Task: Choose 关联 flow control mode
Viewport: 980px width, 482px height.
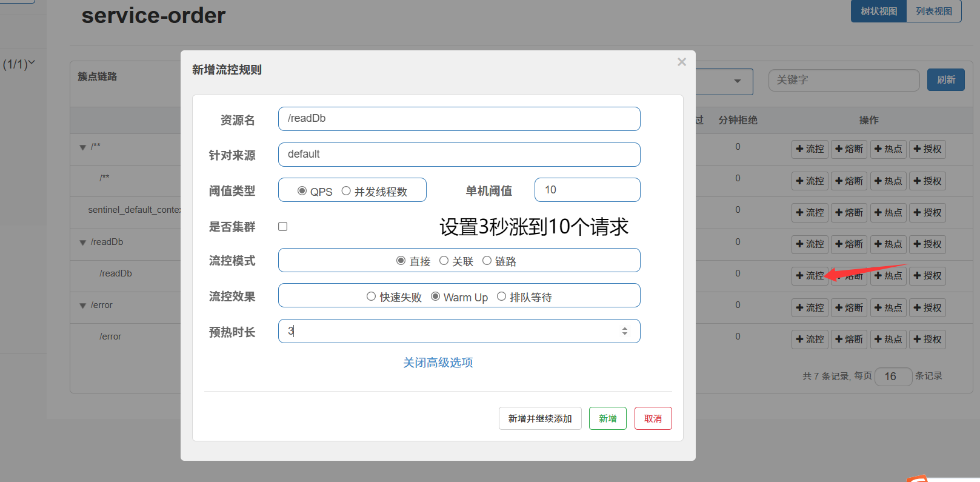Action: pos(444,261)
